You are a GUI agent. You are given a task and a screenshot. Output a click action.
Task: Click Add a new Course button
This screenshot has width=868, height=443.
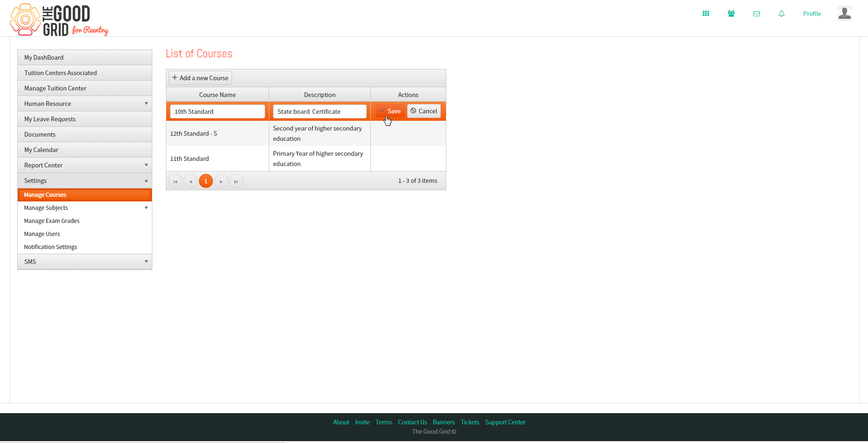200,78
